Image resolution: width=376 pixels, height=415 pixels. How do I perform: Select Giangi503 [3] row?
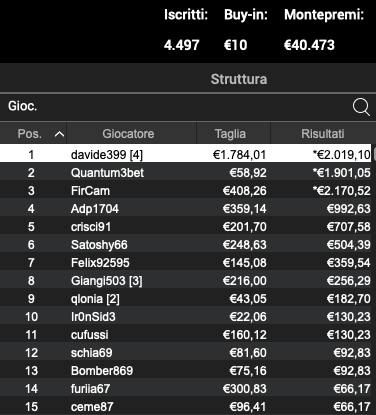[x=185, y=281]
